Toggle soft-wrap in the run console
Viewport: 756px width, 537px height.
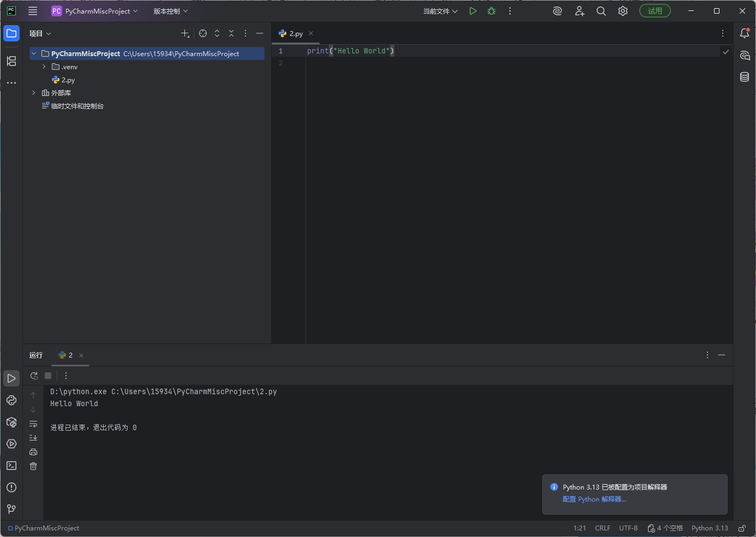tap(33, 424)
